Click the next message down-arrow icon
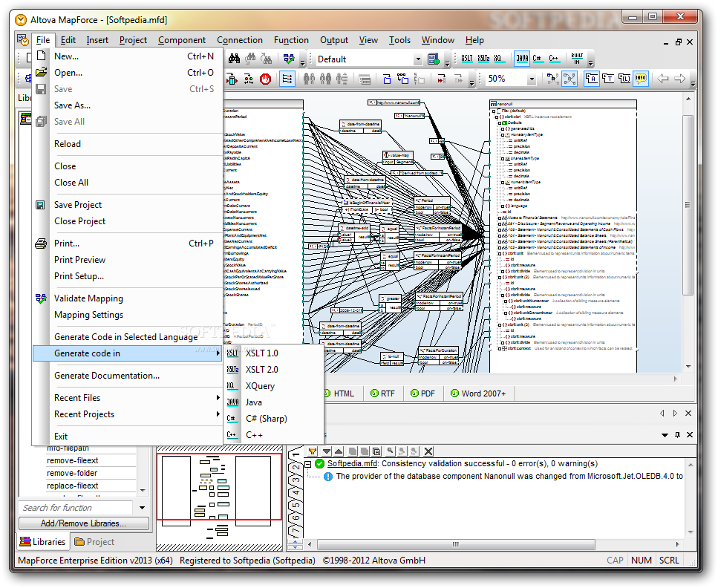718x588 pixels. pyautogui.click(x=327, y=451)
